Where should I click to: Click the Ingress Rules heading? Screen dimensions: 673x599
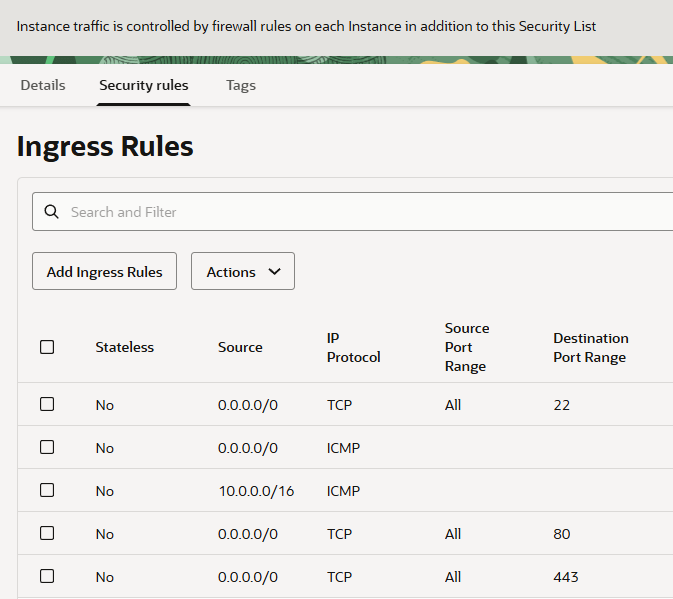tap(105, 147)
